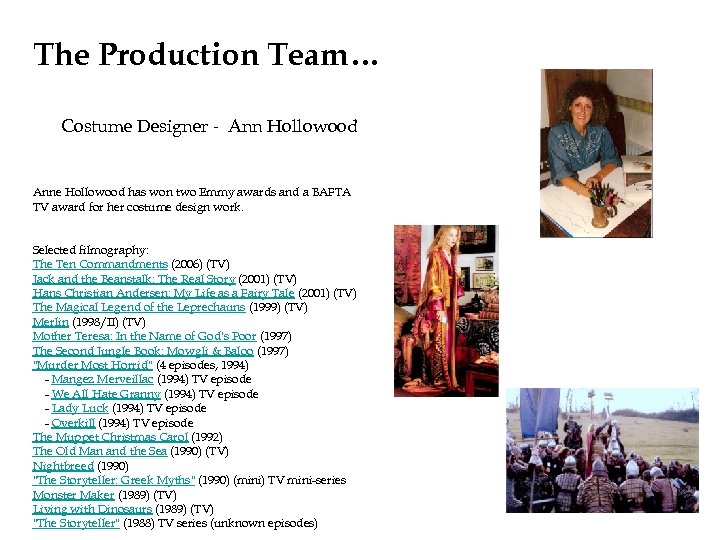Click Costume Designer - Ann Hollowood subtitle
The height and width of the screenshot is (540, 720).
(209, 126)
